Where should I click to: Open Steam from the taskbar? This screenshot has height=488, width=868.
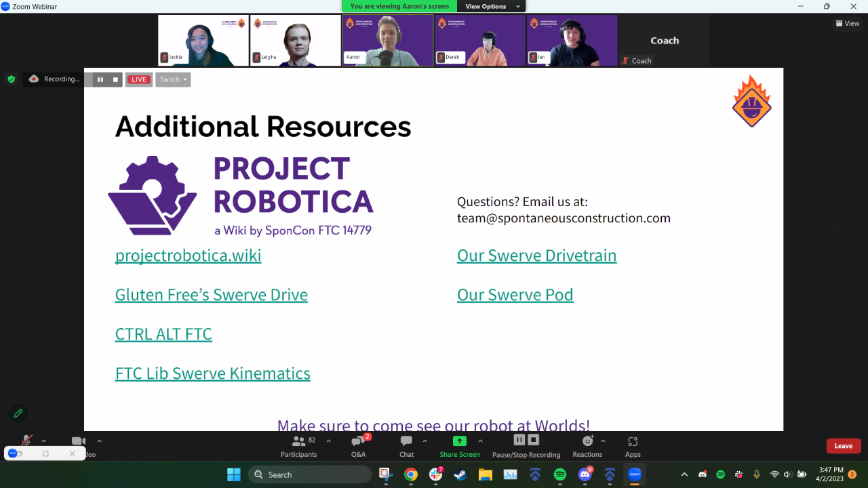460,474
